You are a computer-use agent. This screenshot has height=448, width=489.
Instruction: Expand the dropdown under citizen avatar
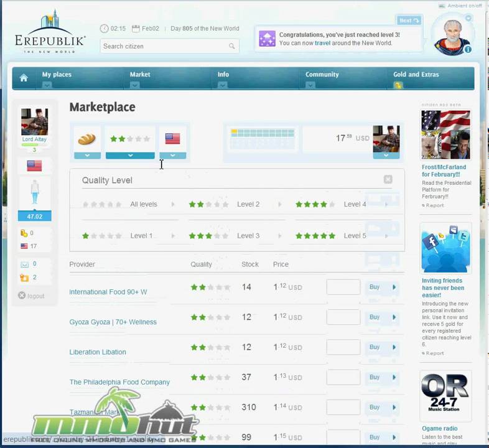[x=386, y=156]
